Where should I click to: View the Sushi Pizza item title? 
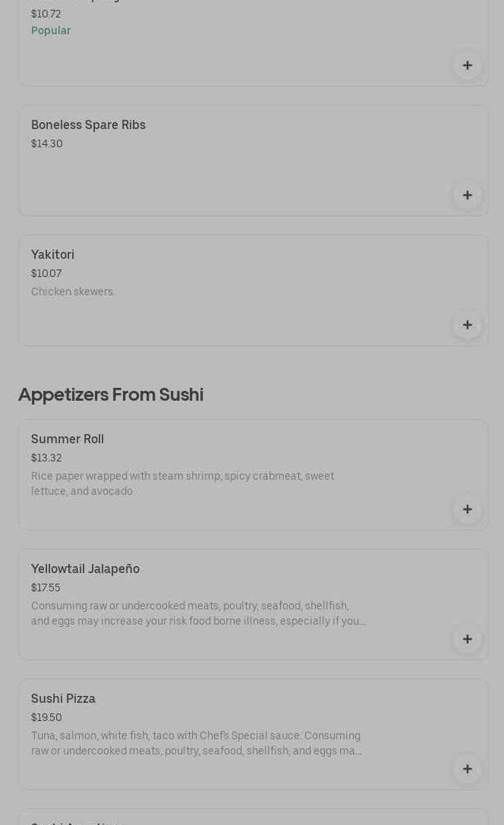pos(63,698)
